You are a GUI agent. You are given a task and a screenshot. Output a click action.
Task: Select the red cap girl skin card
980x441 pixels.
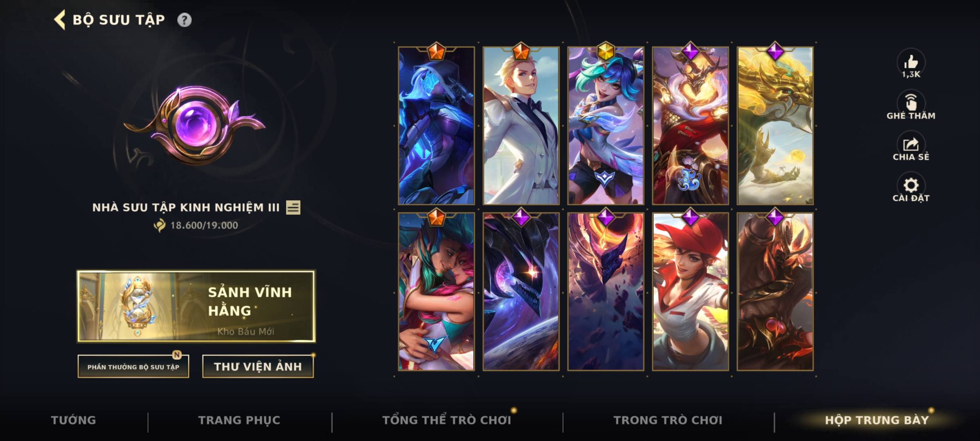[x=690, y=292]
